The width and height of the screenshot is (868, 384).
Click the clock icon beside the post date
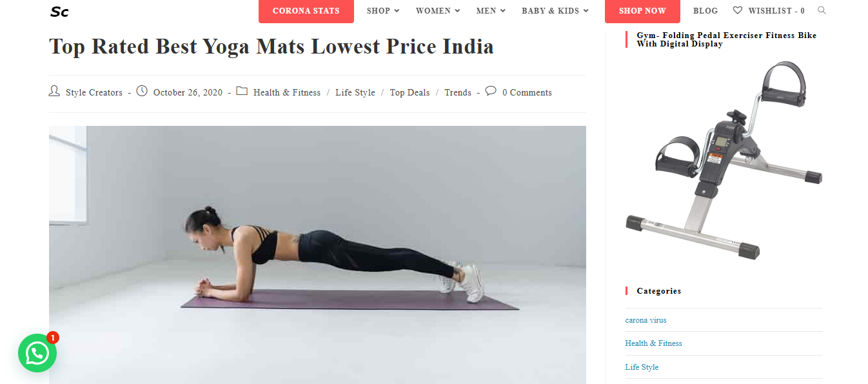pos(143,92)
